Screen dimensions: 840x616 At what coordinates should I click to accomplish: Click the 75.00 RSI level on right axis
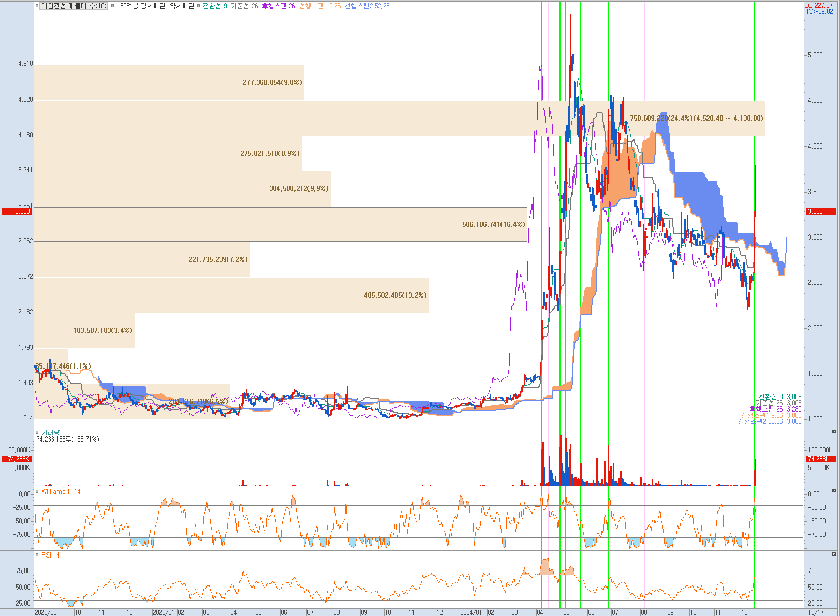click(x=815, y=570)
